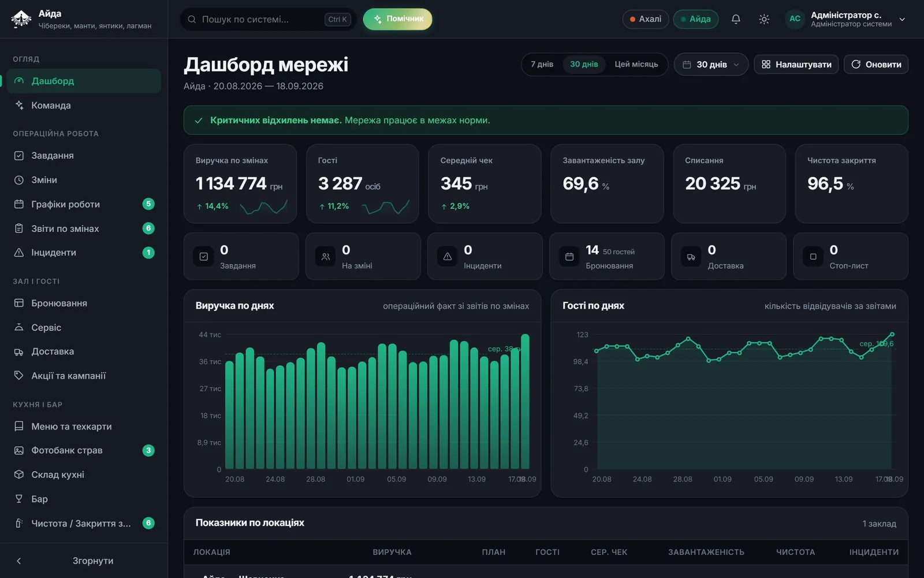This screenshot has width=924, height=578.
Task: Click the Айда logo icon in sidebar header
Action: pyautogui.click(x=21, y=19)
